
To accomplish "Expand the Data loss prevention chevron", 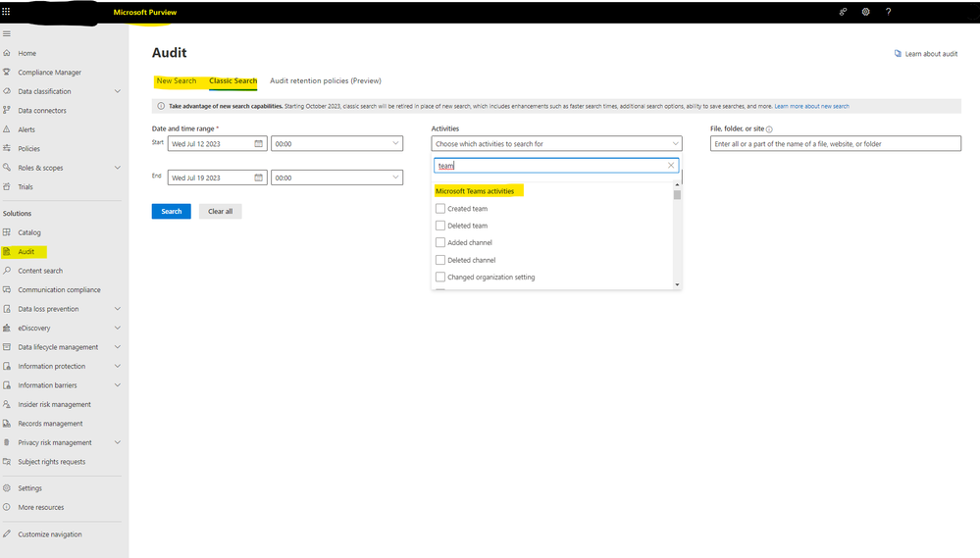I will [x=117, y=309].
